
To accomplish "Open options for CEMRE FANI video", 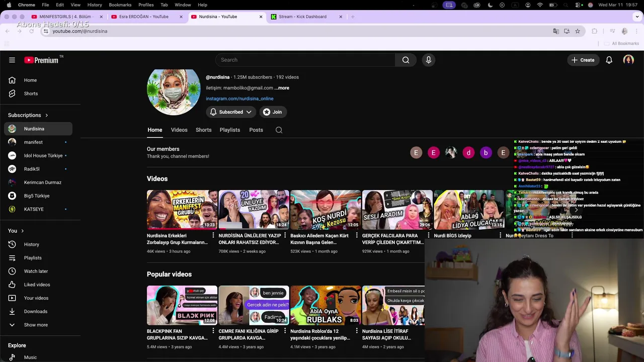I will click(285, 331).
